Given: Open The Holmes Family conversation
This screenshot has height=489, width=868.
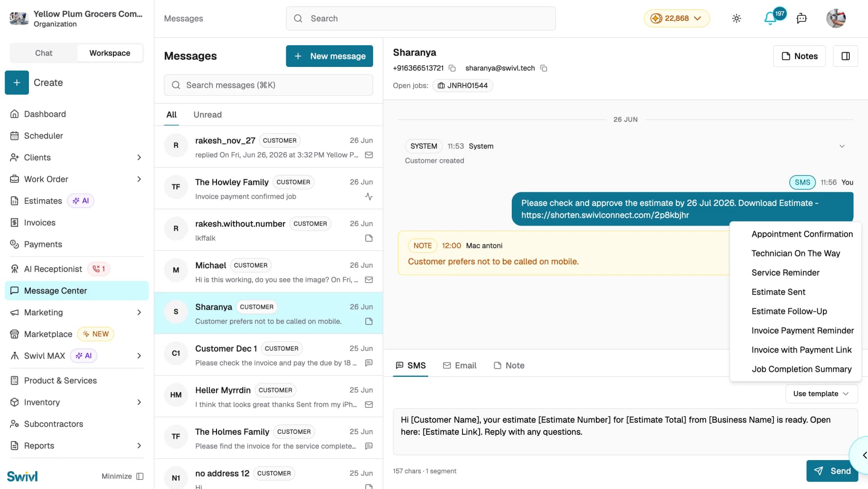Looking at the screenshot, I should [269, 438].
